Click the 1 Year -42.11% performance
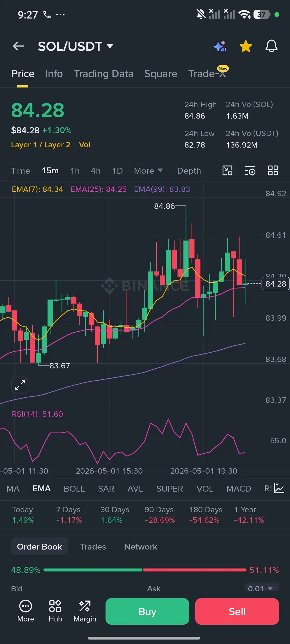This screenshot has width=290, height=644. [x=249, y=515]
